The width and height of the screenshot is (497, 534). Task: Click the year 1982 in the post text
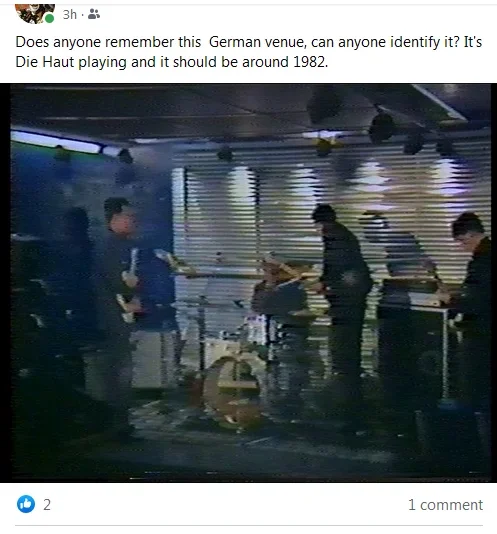[x=310, y=62]
